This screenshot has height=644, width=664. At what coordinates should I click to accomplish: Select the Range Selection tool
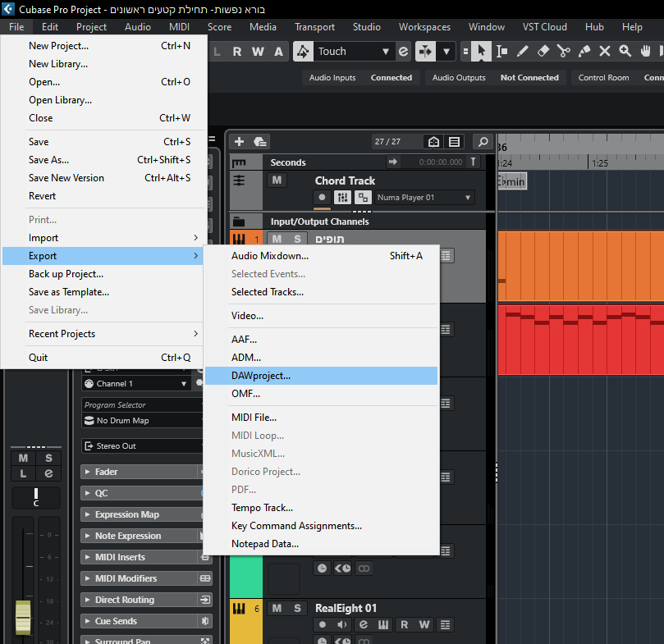501,52
